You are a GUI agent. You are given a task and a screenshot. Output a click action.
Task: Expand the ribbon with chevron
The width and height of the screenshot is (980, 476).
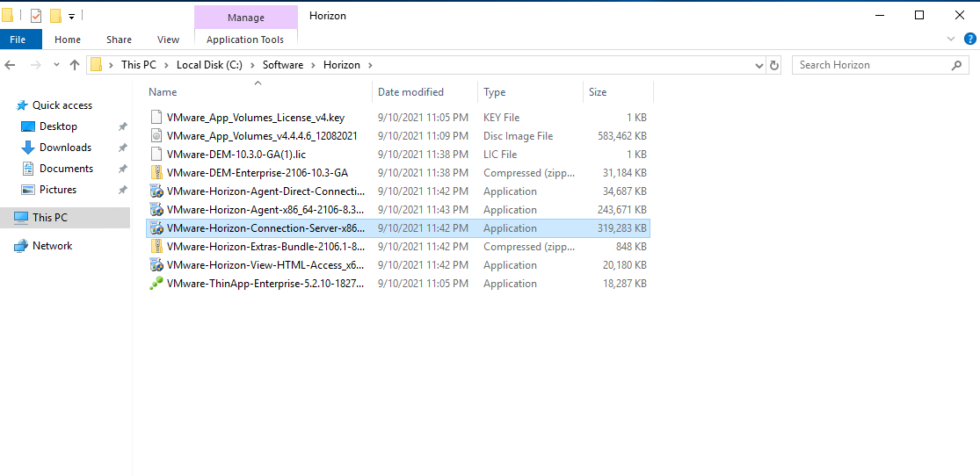coord(951,39)
